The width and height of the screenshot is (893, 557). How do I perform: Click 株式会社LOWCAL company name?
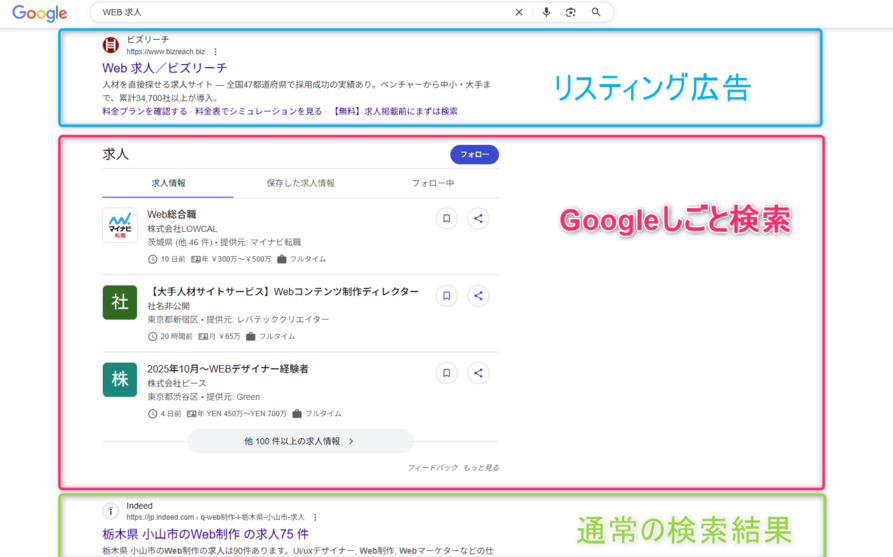coord(182,229)
